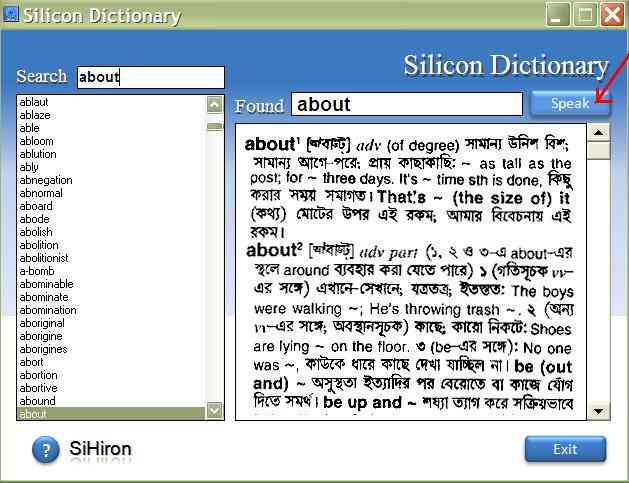The image size is (629, 483).
Task: Click the Exit button
Action: (x=565, y=449)
